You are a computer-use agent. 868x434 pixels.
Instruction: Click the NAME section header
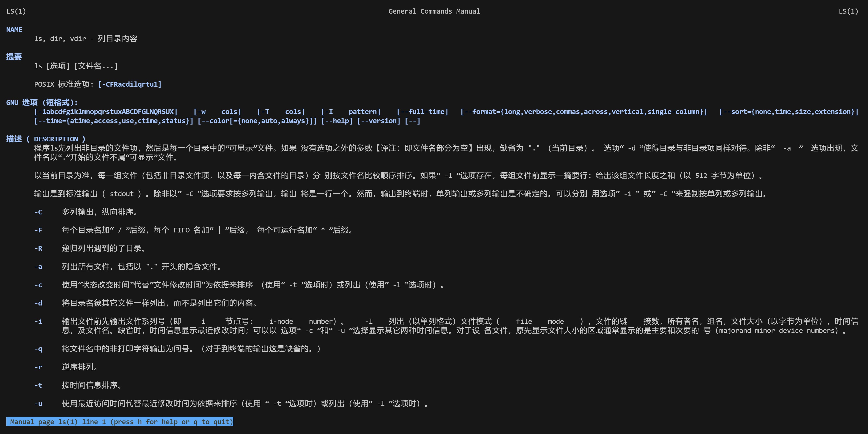tap(14, 29)
